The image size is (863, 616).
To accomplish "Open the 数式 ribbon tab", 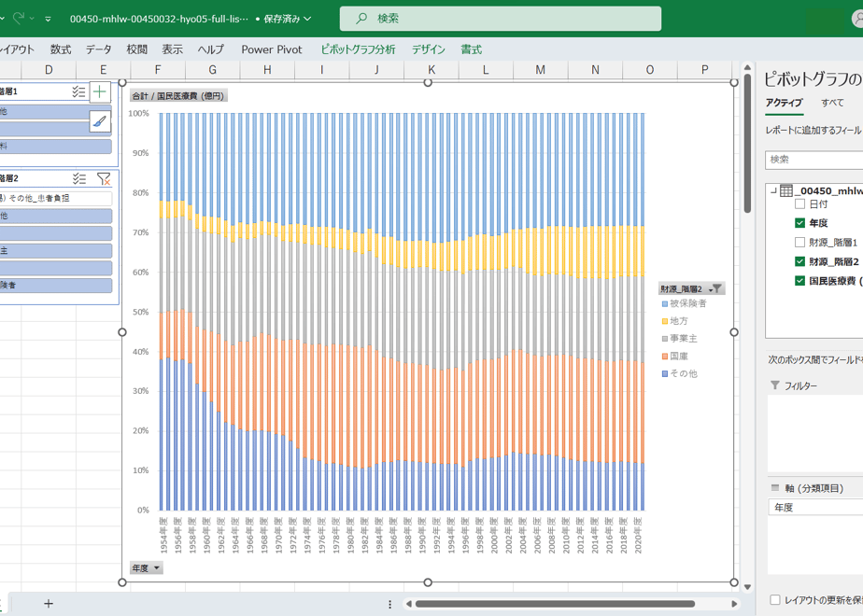I will click(x=61, y=49).
